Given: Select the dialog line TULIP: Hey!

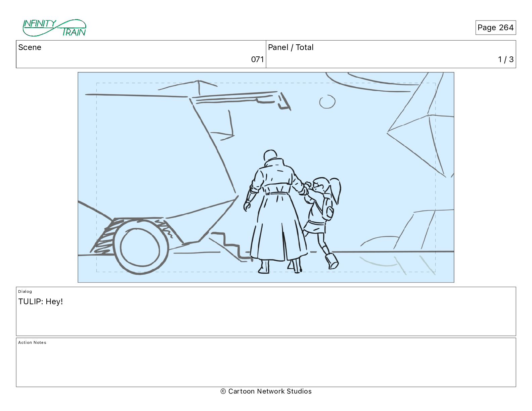Looking at the screenshot, I should click(41, 302).
